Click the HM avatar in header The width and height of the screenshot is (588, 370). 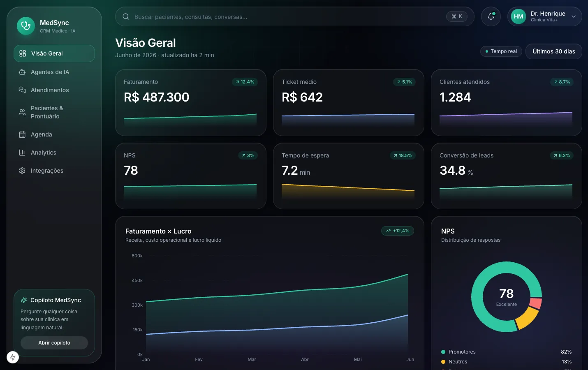[519, 16]
